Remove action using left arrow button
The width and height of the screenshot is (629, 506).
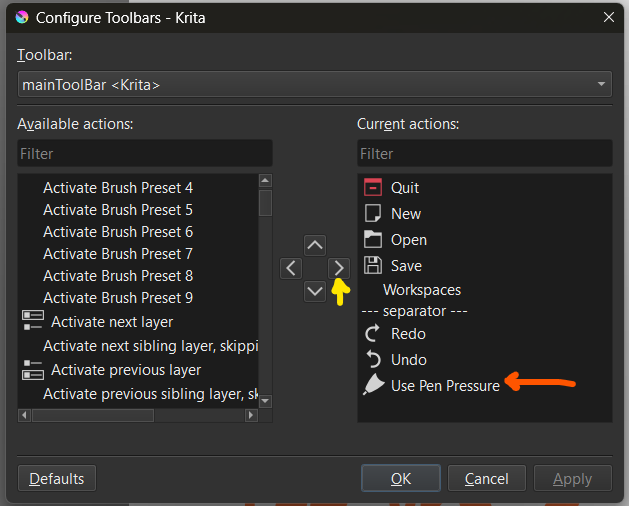click(291, 268)
